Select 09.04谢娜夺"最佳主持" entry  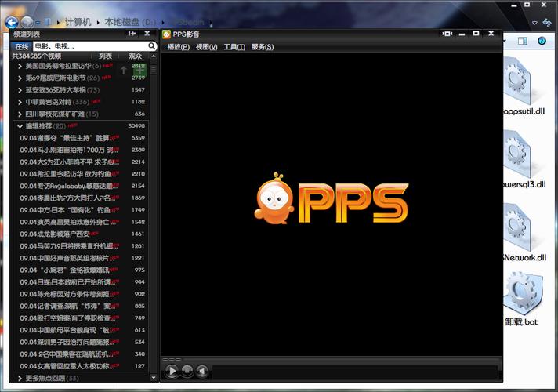pos(82,138)
